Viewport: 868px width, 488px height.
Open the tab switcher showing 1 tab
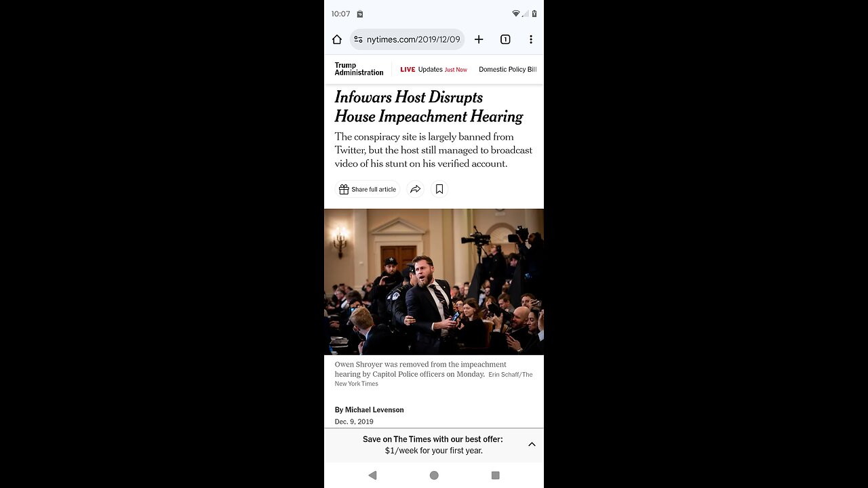[x=505, y=39]
